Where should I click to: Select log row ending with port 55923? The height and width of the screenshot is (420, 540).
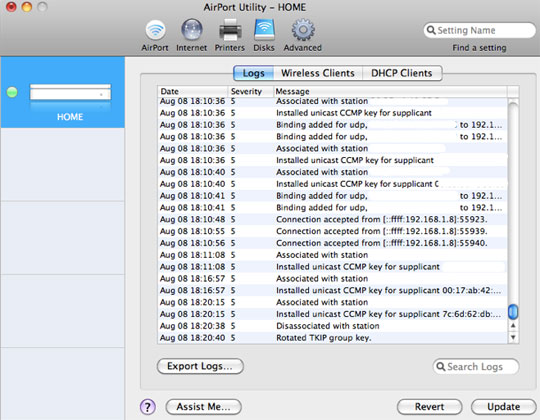click(333, 220)
